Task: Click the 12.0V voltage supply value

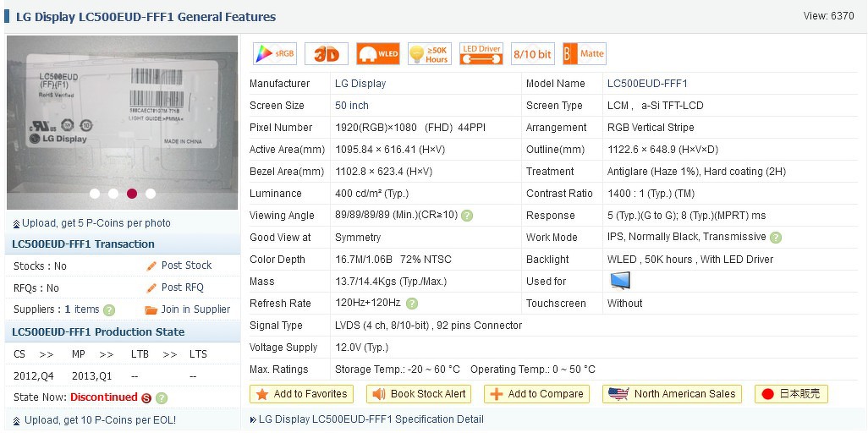Action: 361,348
